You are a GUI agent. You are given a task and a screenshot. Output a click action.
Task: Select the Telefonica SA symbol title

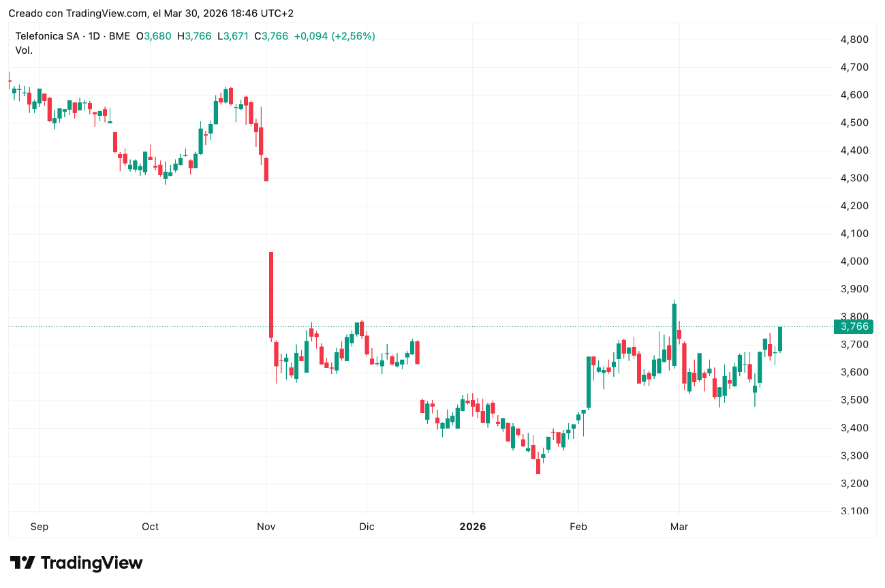[x=46, y=36]
